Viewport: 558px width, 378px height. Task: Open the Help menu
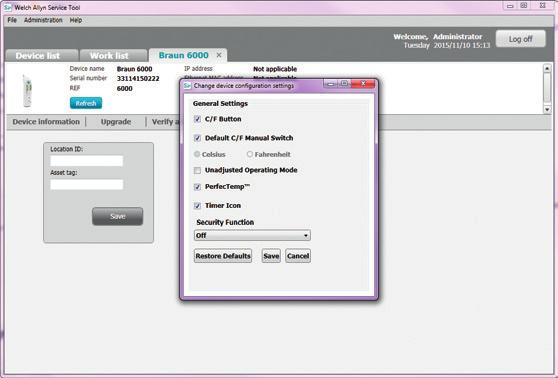pos(75,20)
